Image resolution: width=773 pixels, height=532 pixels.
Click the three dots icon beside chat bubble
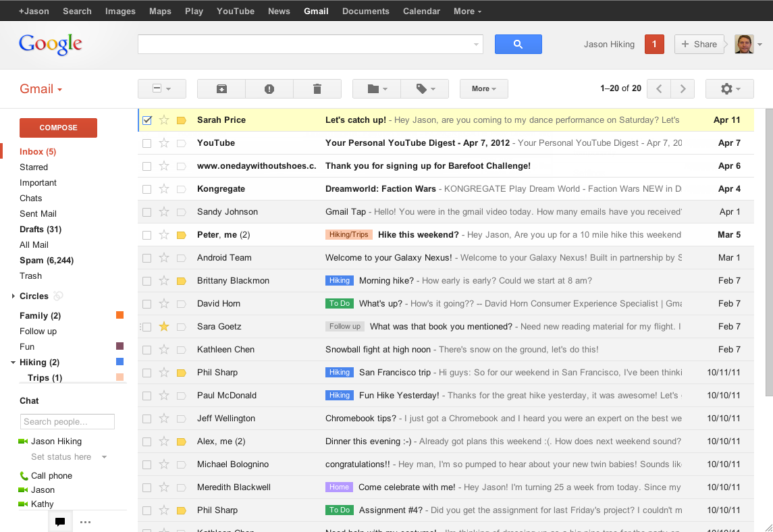[85, 522]
